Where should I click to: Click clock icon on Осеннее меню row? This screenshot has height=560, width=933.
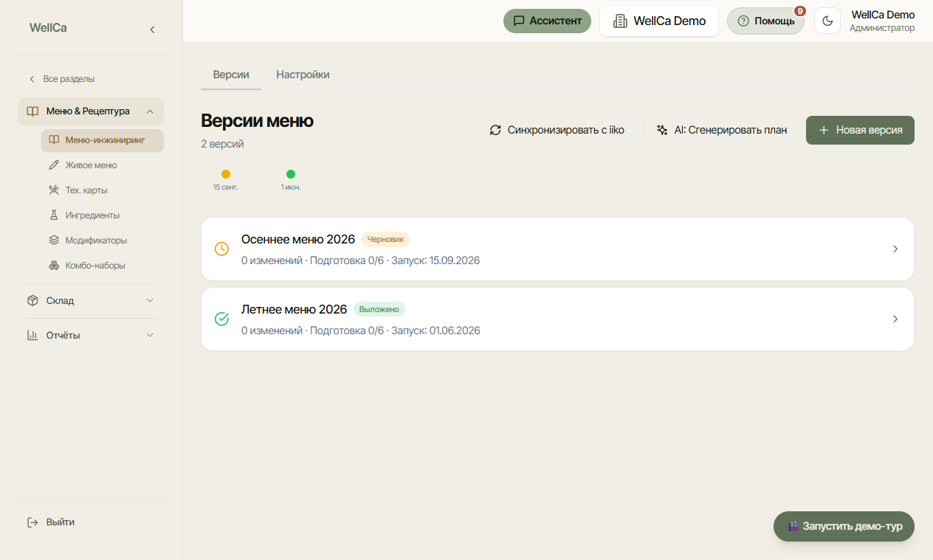(x=221, y=249)
